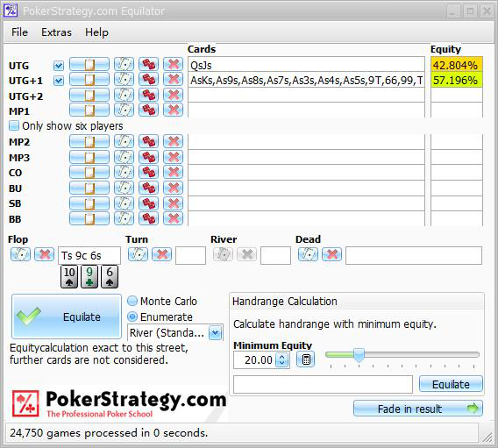Screen dimensions: 498x448
Task: Click the Minimum Equity slider handle
Action: [x=359, y=355]
